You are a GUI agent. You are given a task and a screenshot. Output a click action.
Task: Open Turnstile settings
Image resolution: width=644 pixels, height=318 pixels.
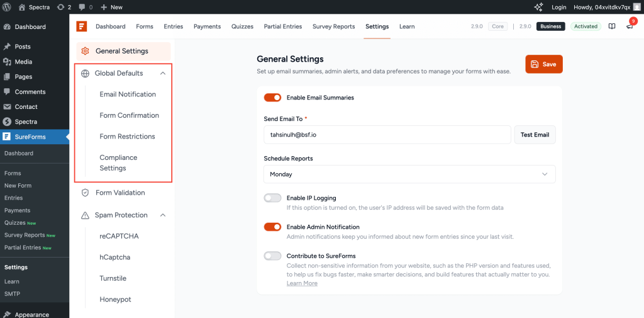[113, 278]
